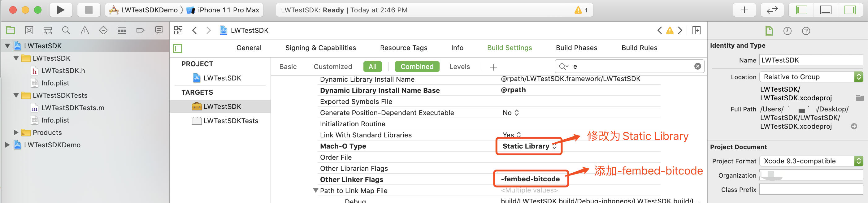868x203 pixels.
Task: Switch to the Build Phases tab
Action: (576, 48)
